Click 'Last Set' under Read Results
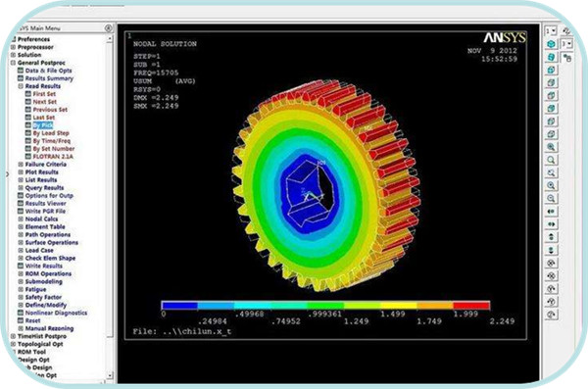The height and width of the screenshot is (389, 588). click(44, 118)
